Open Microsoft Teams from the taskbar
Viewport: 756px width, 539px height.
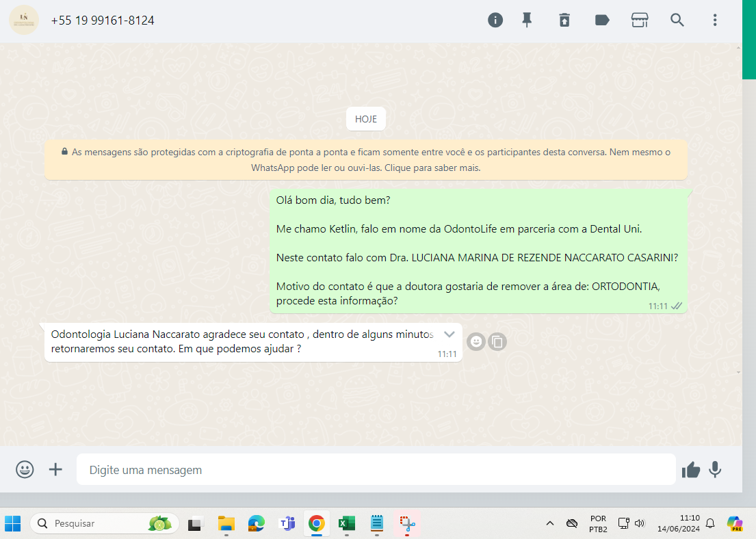287,523
